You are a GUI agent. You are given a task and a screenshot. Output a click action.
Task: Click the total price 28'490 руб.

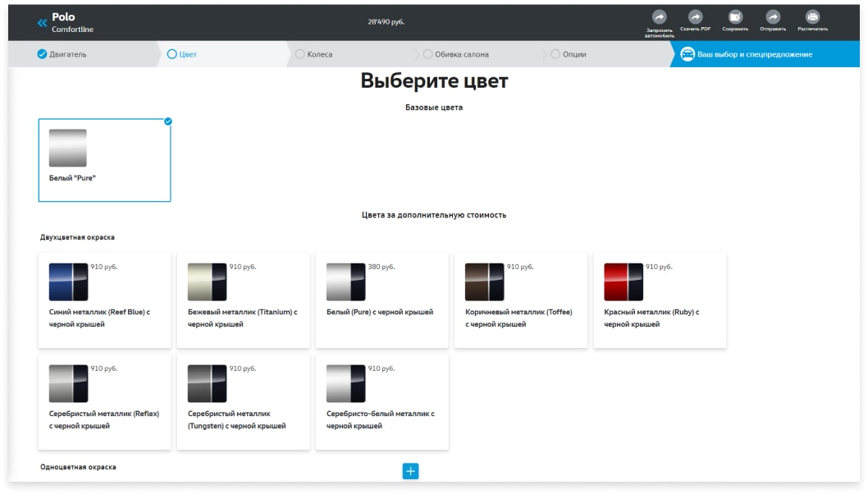(386, 22)
